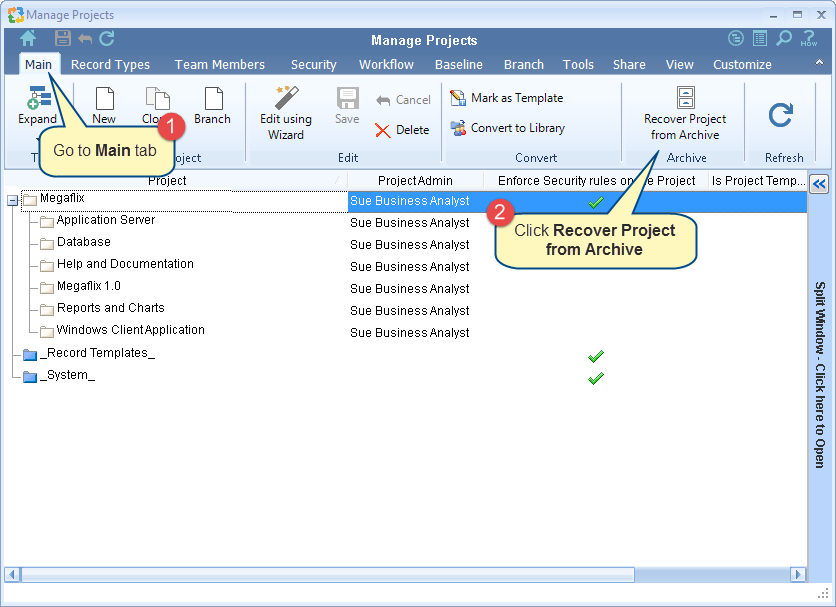Open the View tab

pos(679,65)
